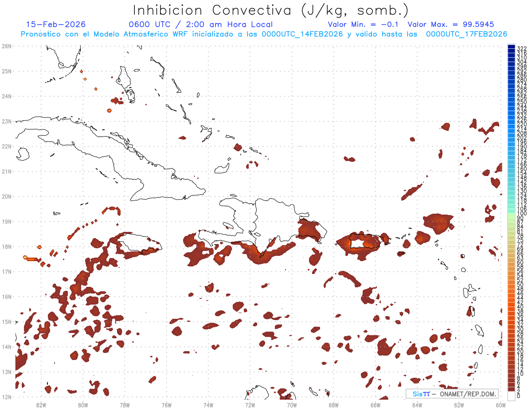Viewport: 532px width, 411px height.
Task: Click the "16N" latitude label
Action: (7, 296)
